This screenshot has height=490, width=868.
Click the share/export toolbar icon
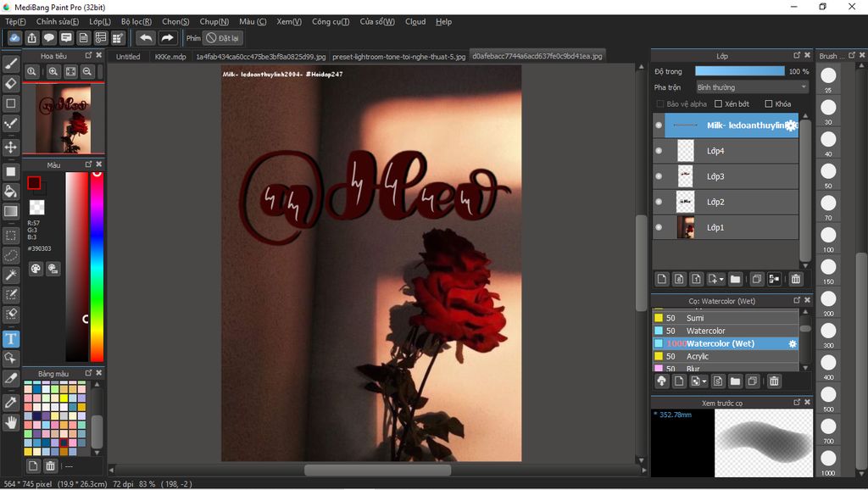pyautogui.click(x=31, y=38)
